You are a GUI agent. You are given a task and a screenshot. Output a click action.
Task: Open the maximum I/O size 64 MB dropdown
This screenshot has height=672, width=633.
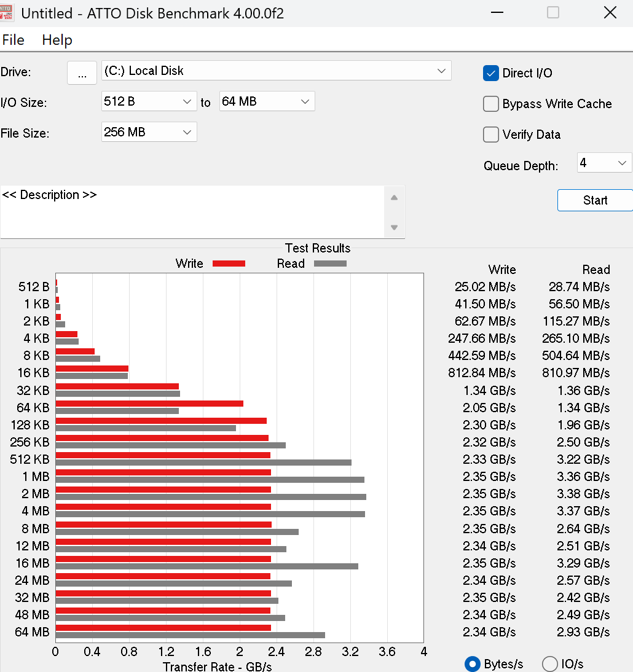click(x=267, y=101)
